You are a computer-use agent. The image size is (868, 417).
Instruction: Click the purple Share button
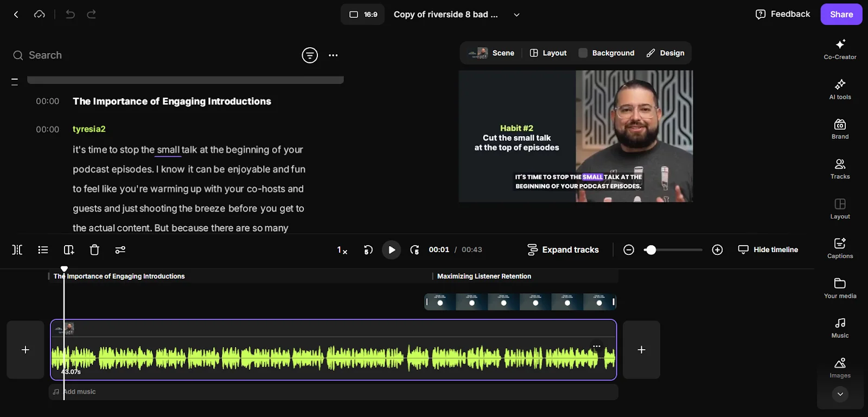click(841, 14)
